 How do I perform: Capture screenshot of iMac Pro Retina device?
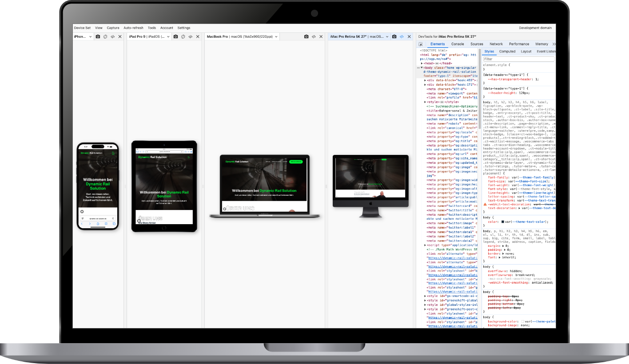coord(394,36)
